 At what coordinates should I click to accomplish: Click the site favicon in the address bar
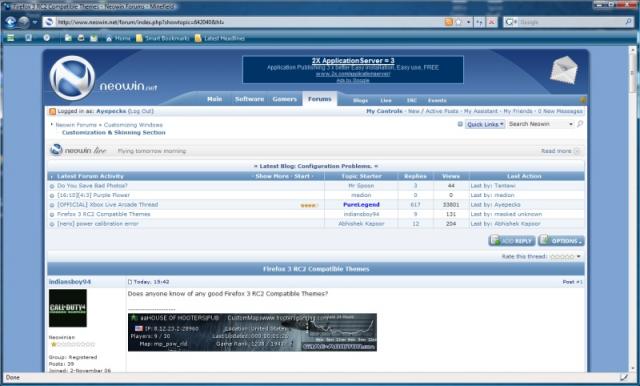(49, 22)
